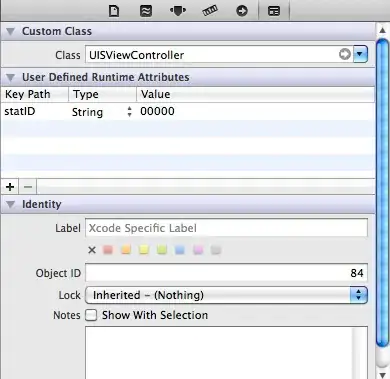Add a new runtime attribute
Image resolution: width=390 pixels, height=379 pixels.
10,187
